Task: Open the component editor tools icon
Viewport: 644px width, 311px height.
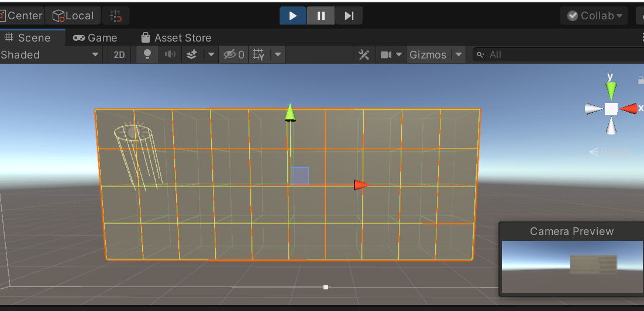Action: [x=364, y=54]
